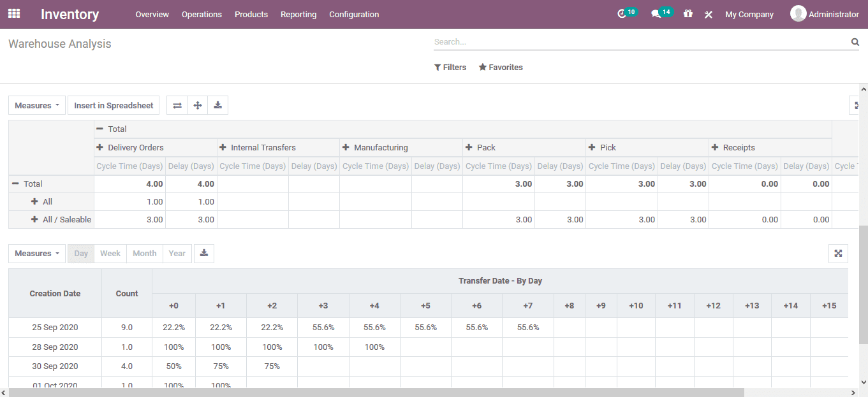Open Discuss messages icon showing 14

pos(658,14)
